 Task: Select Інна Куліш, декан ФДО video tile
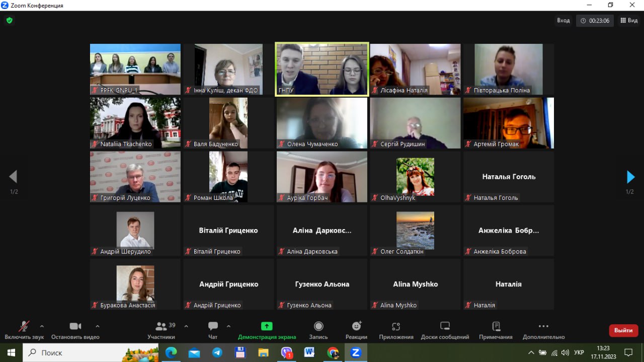[228, 69]
